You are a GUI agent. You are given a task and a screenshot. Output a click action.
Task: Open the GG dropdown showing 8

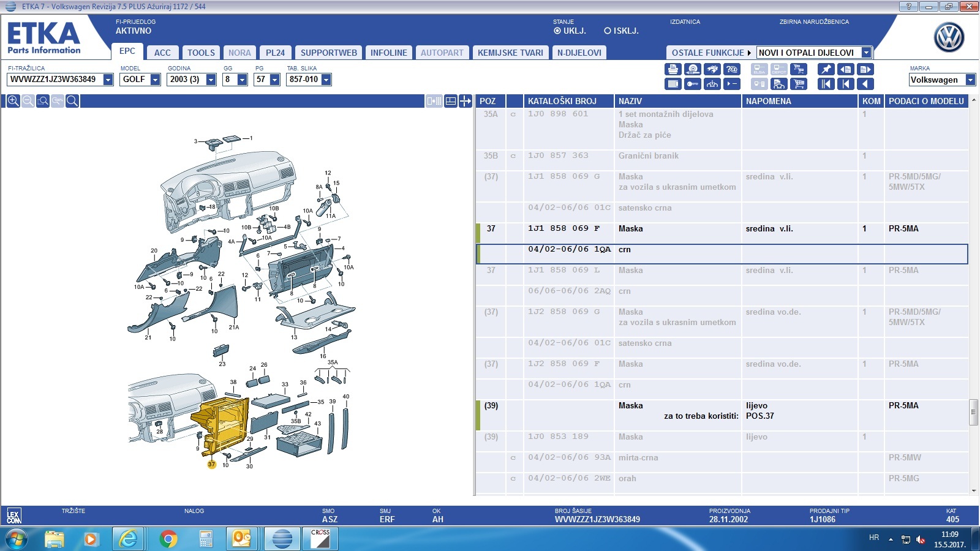coord(243,80)
